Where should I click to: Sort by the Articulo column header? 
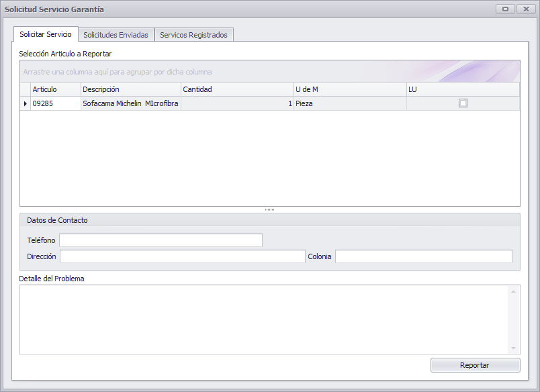coord(56,89)
